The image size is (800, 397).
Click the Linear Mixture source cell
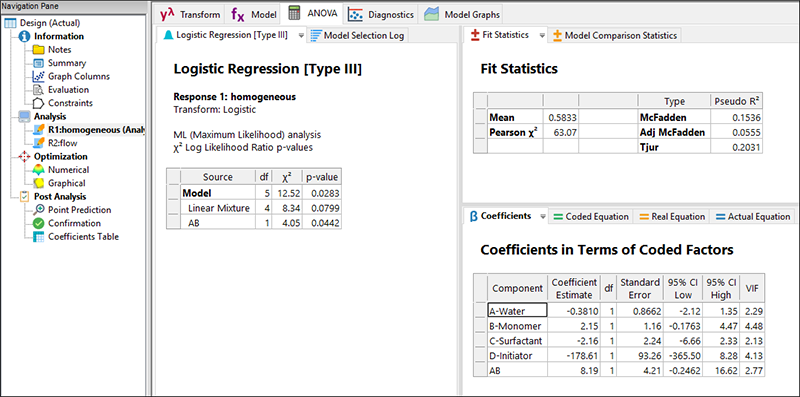[218, 208]
